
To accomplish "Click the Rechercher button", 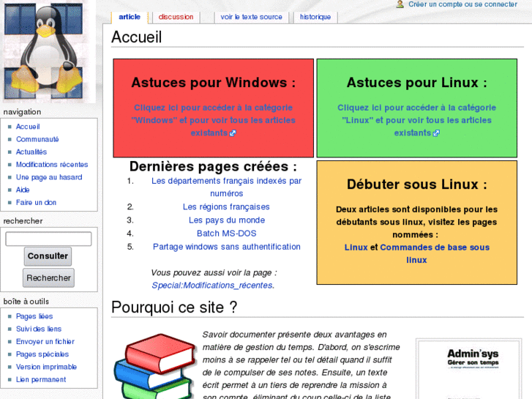I will click(48, 277).
